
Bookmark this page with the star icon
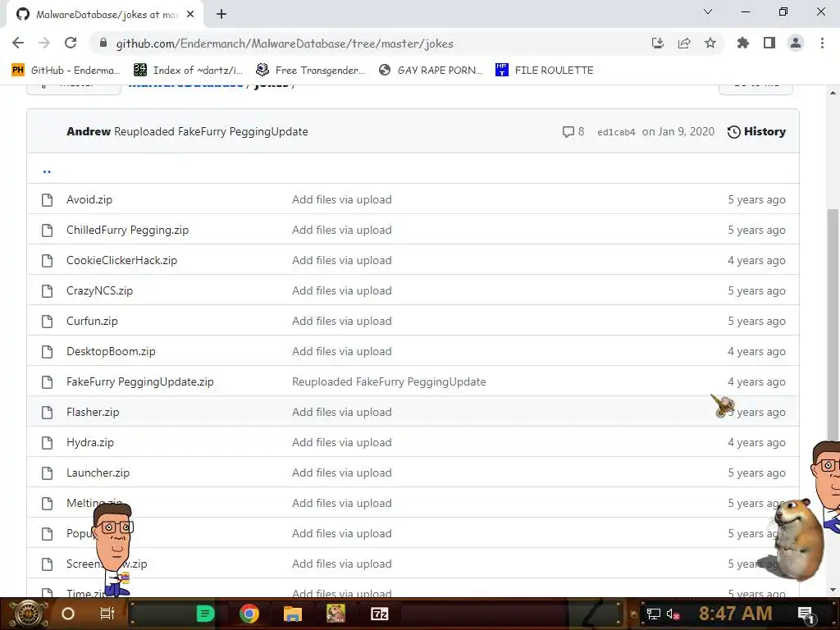[x=710, y=43]
